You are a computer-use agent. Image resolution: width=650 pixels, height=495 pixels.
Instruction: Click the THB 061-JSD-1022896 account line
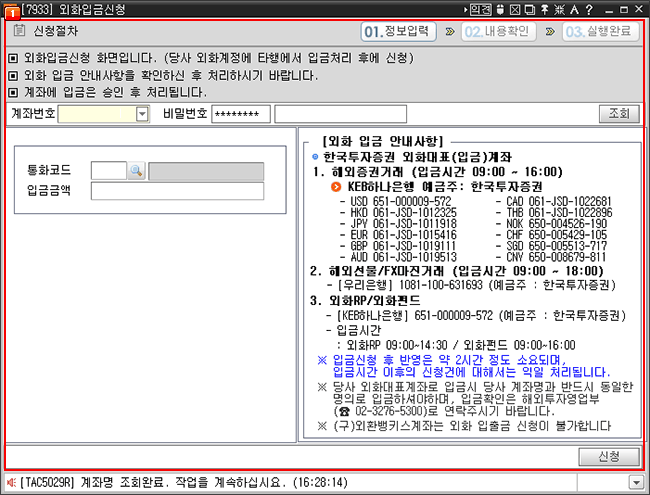pos(554,213)
